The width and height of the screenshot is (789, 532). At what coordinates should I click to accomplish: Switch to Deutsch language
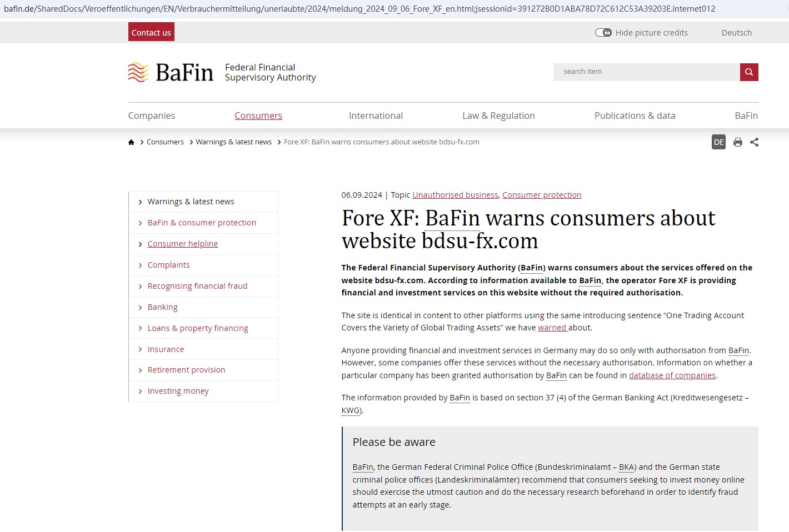(737, 33)
